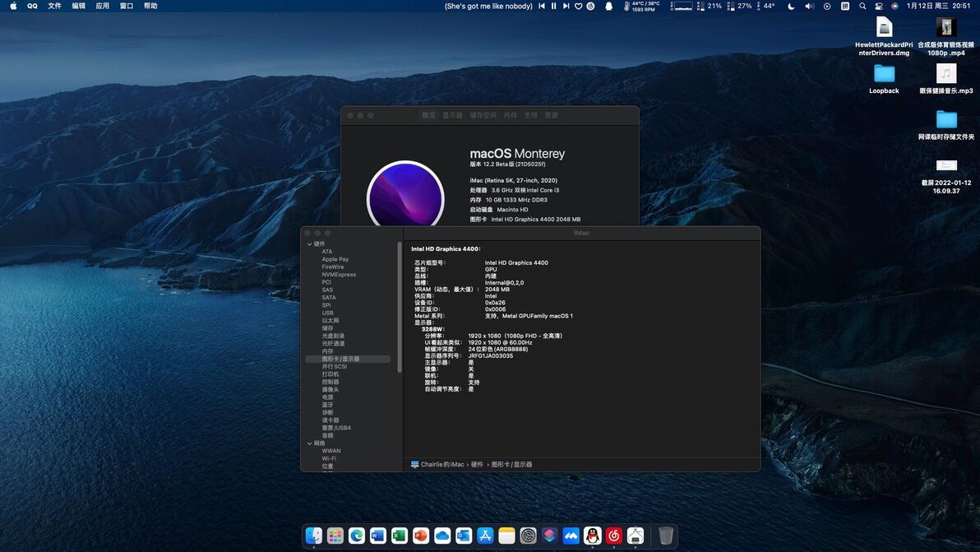Open the 窗口 menu
Screen dimensions: 980x552
tap(127, 6)
